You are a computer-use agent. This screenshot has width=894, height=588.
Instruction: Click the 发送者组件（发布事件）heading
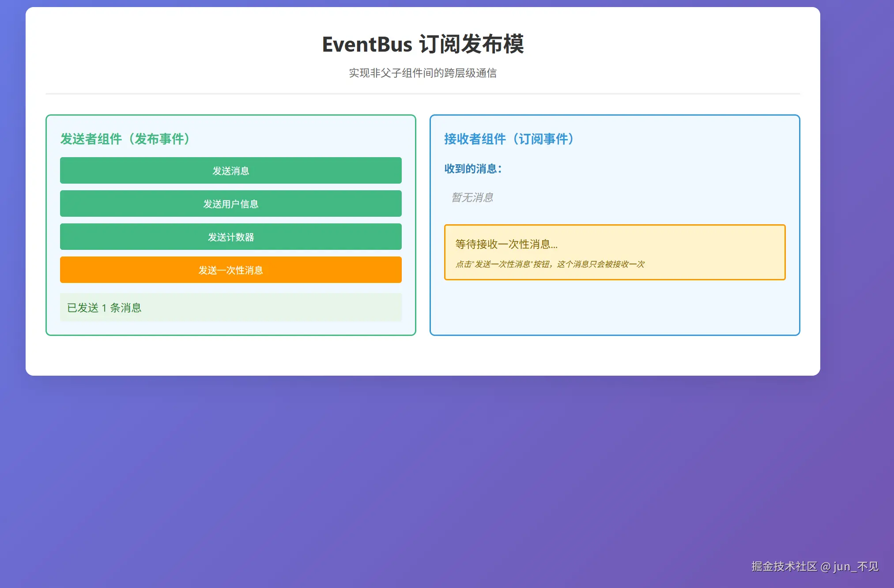tap(125, 139)
